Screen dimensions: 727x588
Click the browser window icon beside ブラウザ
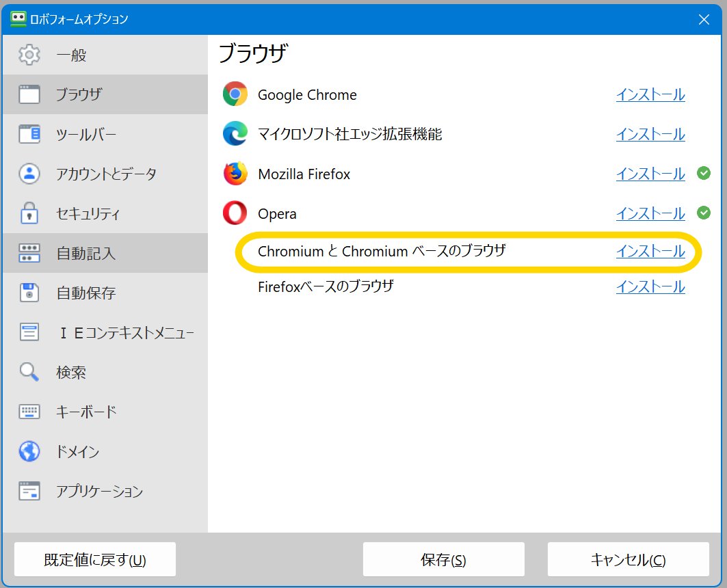29,94
